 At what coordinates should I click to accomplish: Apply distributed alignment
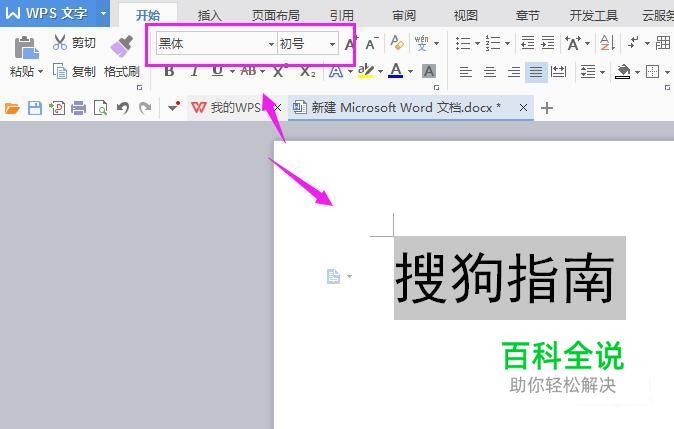(x=558, y=72)
